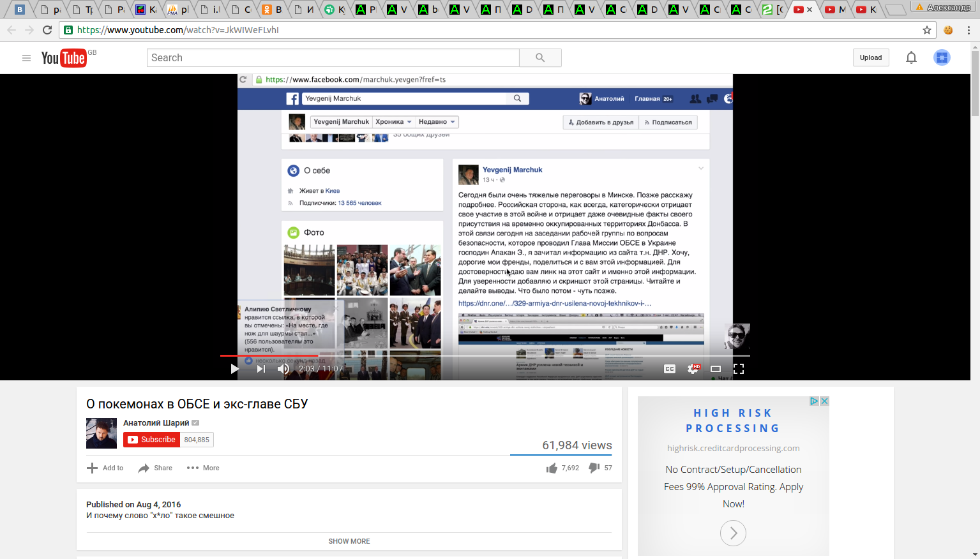This screenshot has height=559, width=980.
Task: Open the YouTube guide hamburger menu
Action: click(26, 58)
